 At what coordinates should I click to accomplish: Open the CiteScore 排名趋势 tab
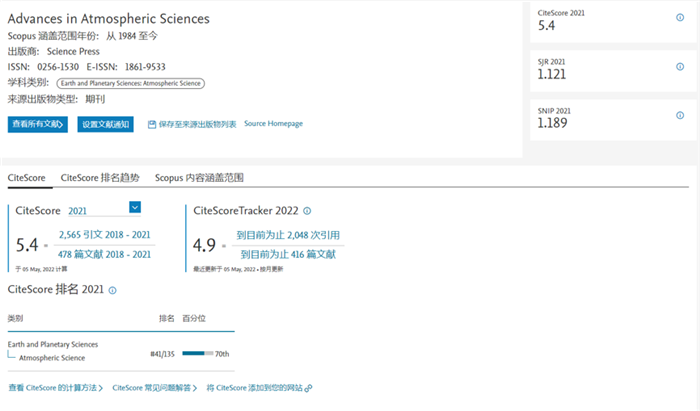(x=101, y=177)
